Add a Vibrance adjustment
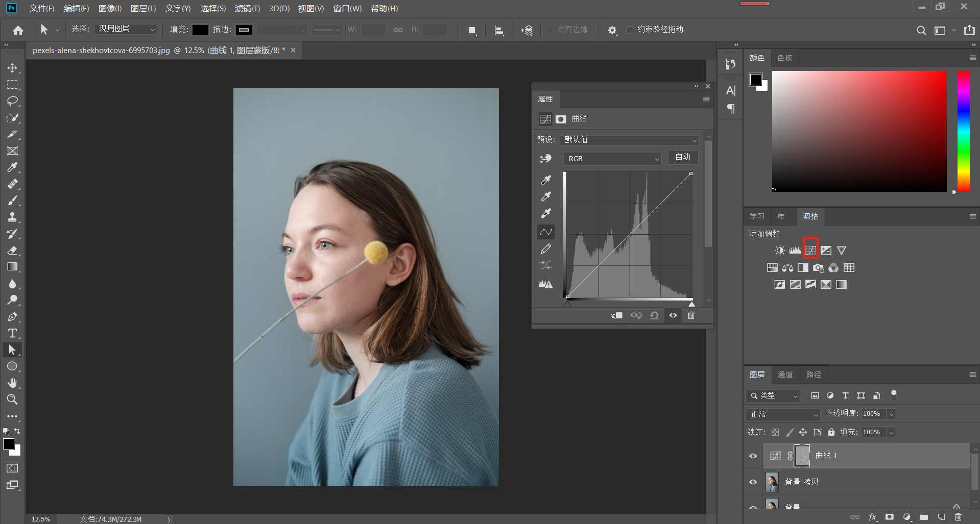The image size is (980, 524). [x=842, y=250]
